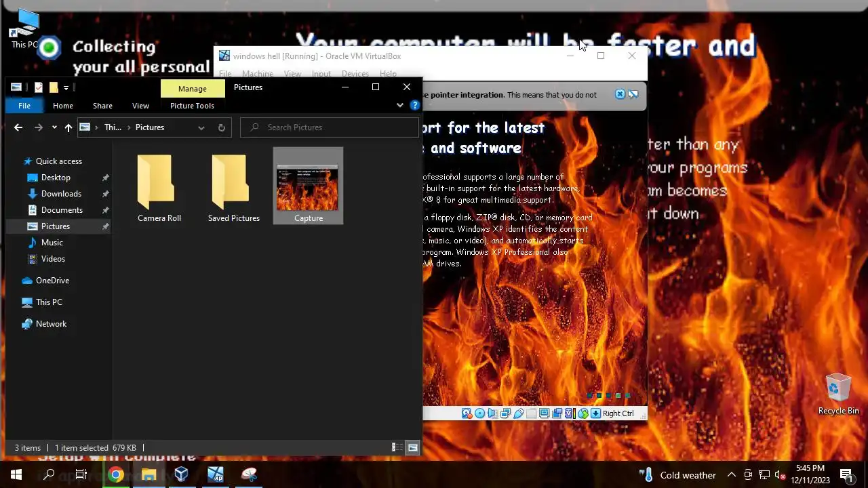
Task: Open This PC in navigation pane
Action: click(49, 302)
